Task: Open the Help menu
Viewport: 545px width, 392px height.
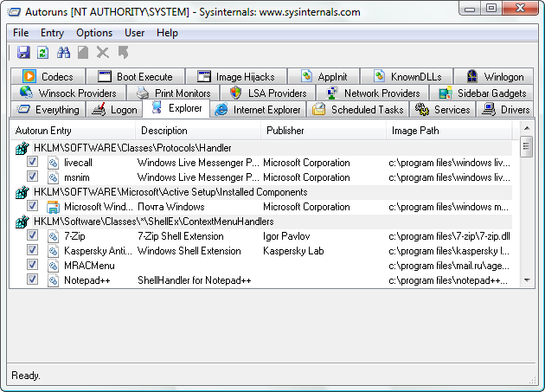Action: 167,33
